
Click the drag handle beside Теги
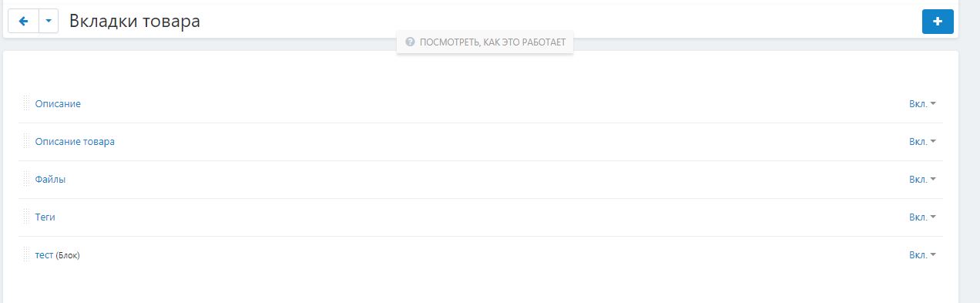point(26,217)
